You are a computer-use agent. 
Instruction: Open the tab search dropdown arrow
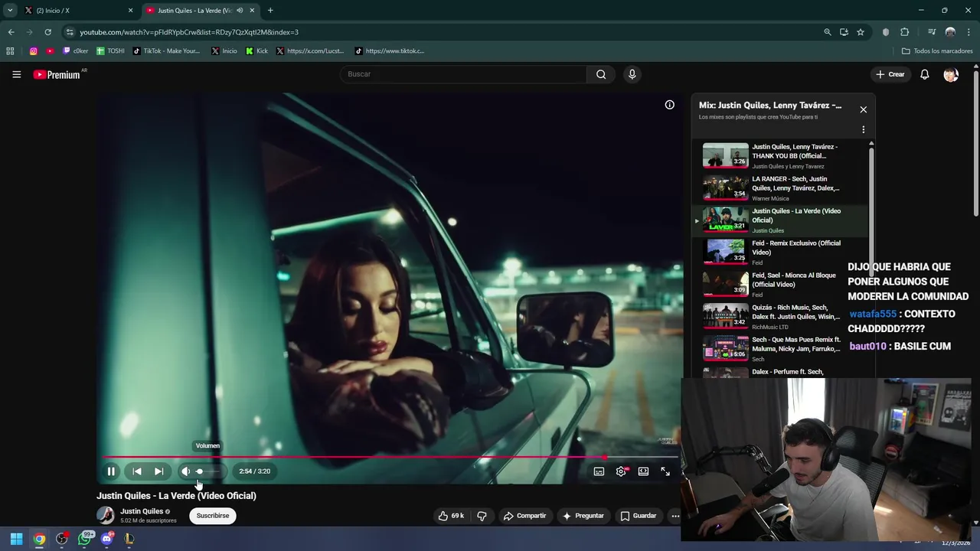pyautogui.click(x=10, y=11)
